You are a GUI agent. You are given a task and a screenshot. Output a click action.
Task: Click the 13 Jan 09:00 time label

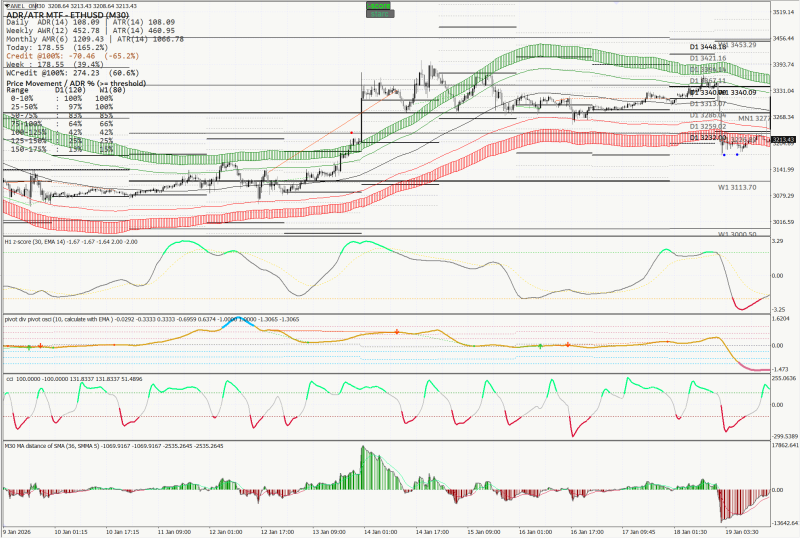[x=329, y=532]
